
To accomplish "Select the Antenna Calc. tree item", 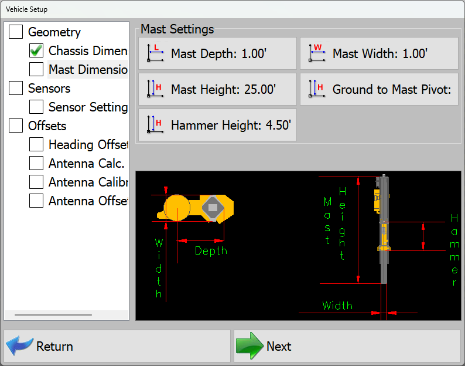I will [86, 163].
